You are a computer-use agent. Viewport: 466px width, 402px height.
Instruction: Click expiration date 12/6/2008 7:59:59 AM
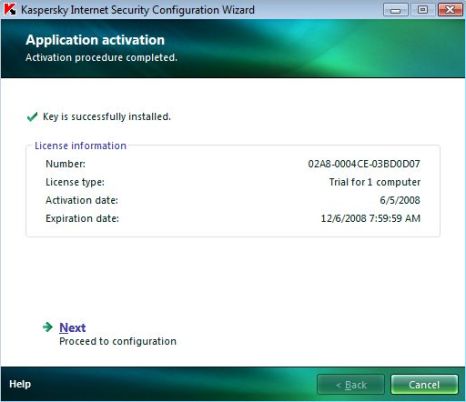tap(371, 218)
